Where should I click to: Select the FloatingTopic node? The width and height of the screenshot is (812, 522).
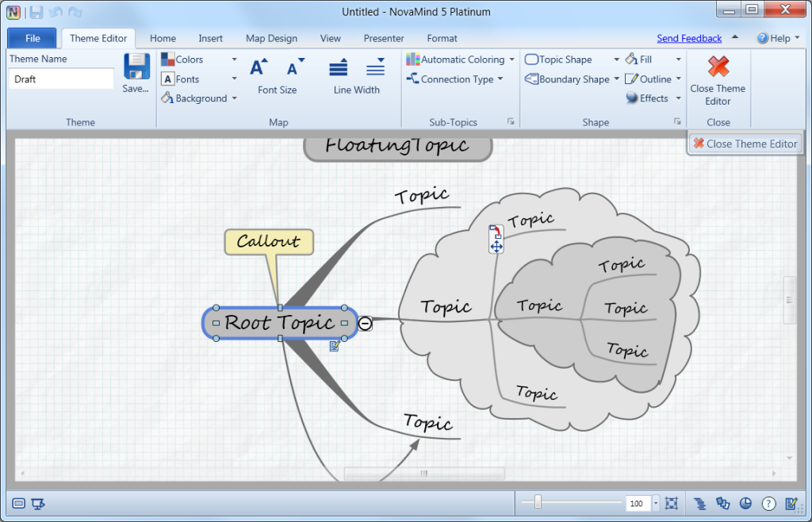coord(397,149)
